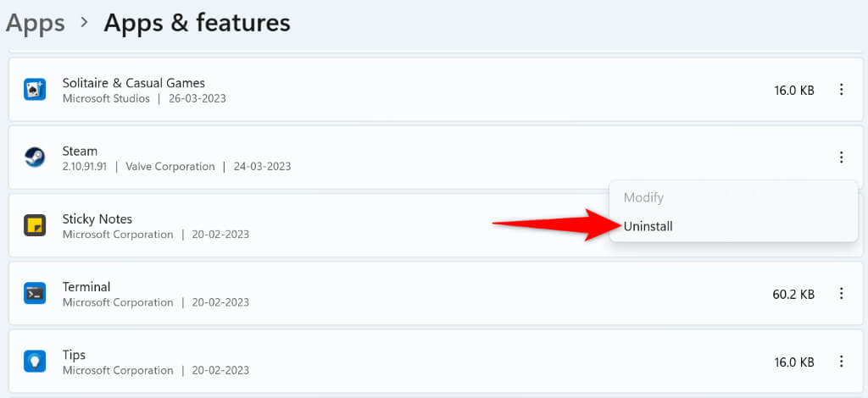Choose Uninstall from the context menu

click(x=648, y=226)
